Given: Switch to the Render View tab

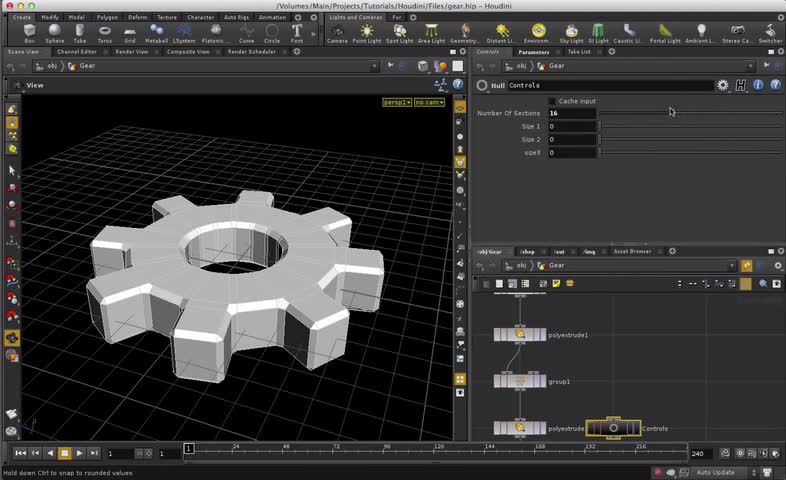Looking at the screenshot, I should [x=131, y=51].
